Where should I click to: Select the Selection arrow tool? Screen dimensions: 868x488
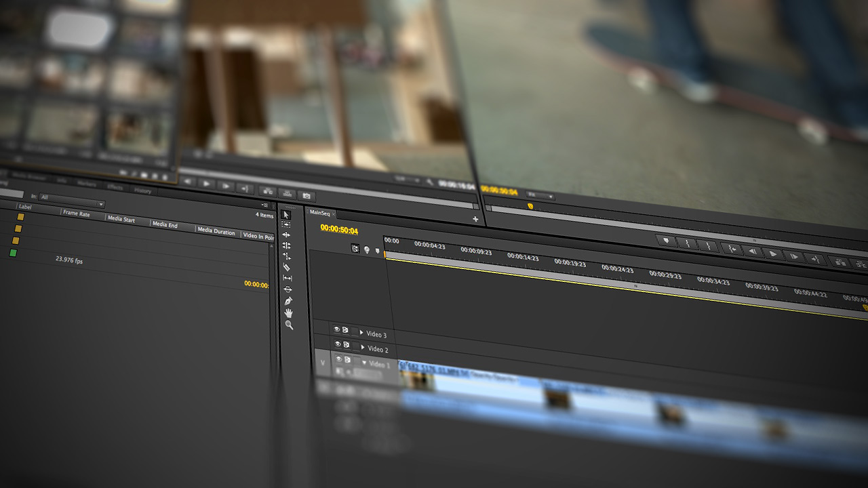click(287, 214)
